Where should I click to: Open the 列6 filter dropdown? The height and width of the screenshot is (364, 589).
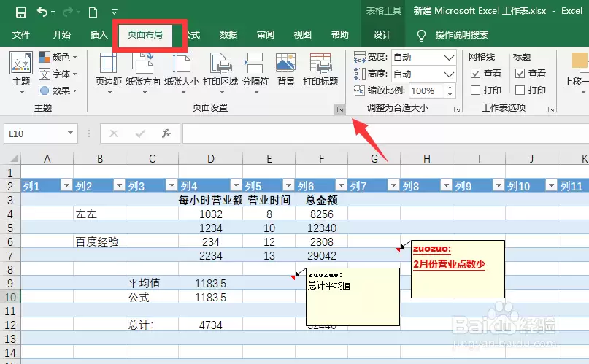pos(341,185)
